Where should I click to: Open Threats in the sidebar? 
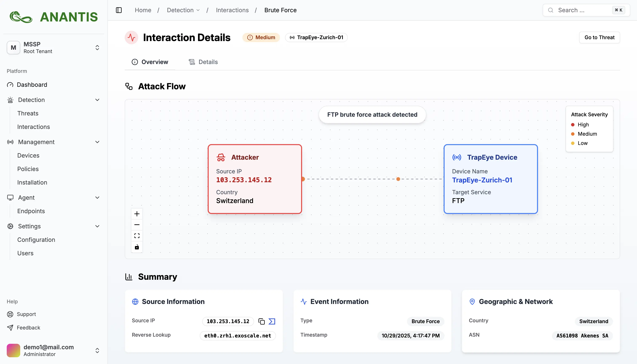[28, 113]
